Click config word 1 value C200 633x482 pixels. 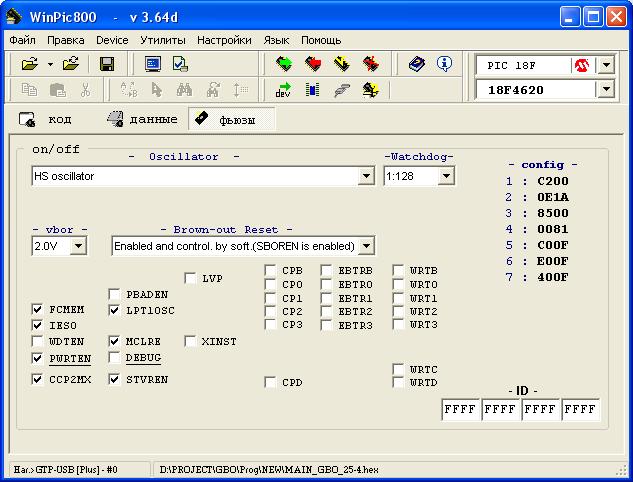(x=553, y=181)
